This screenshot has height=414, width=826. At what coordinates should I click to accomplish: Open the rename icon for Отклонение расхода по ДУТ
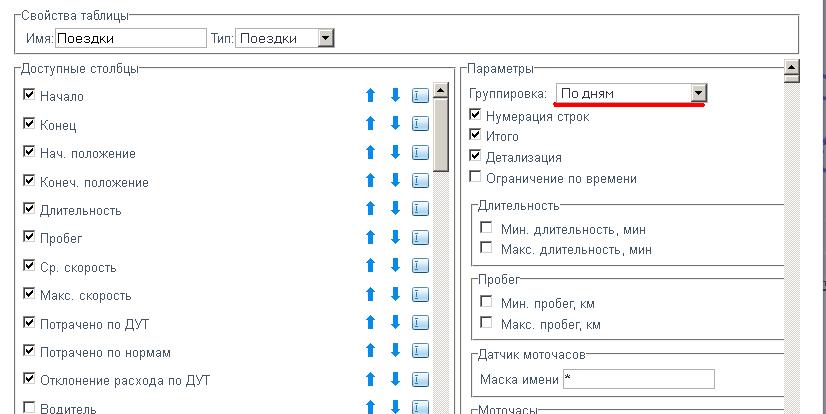click(x=420, y=380)
